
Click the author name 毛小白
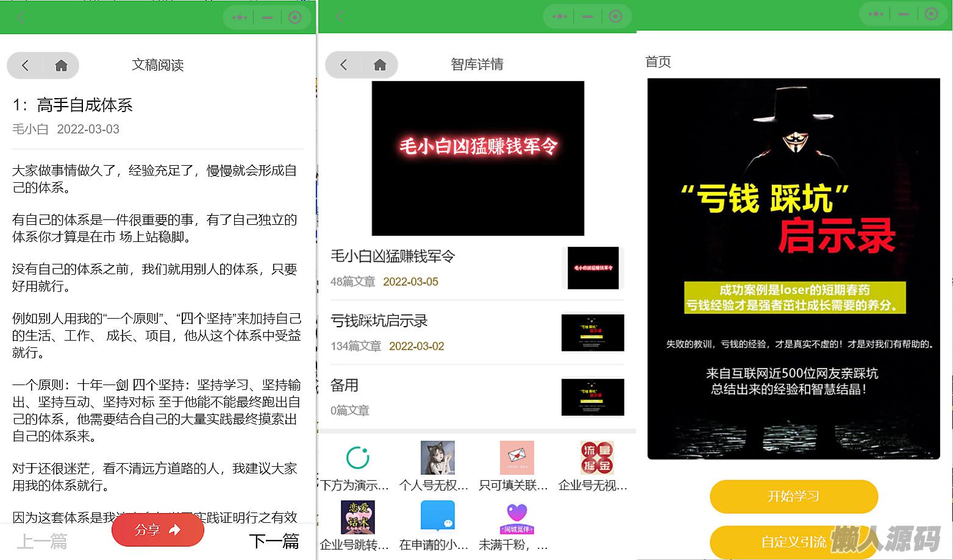(30, 129)
